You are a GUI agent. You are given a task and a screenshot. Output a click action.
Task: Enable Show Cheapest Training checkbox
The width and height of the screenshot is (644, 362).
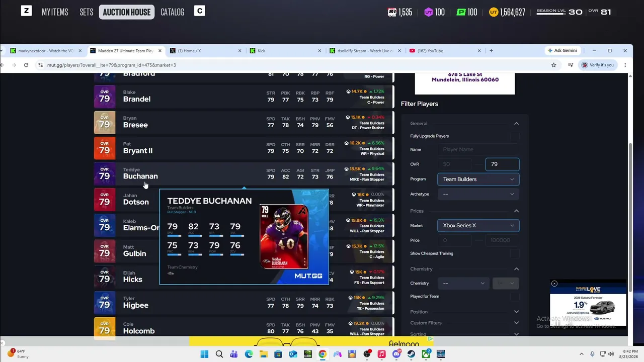[514, 253]
